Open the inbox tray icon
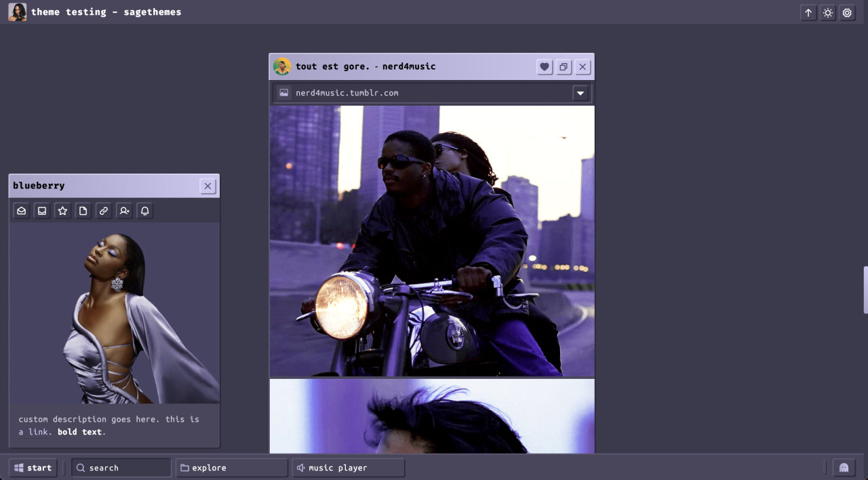 click(x=42, y=211)
